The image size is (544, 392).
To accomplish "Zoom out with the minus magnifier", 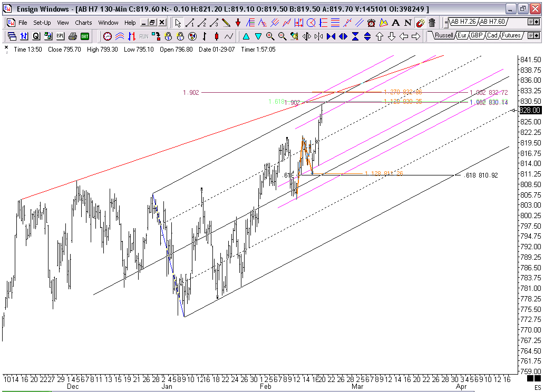I will pyautogui.click(x=283, y=36).
